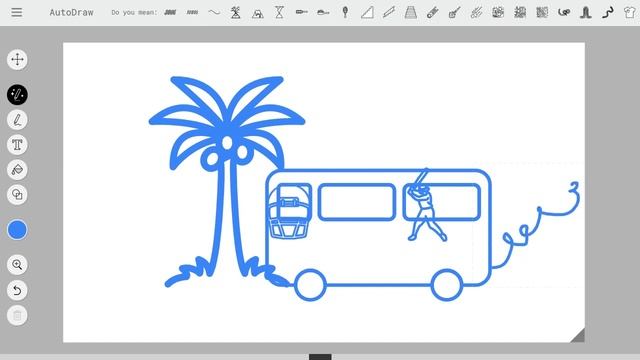This screenshot has height=360, width=640.
Task: Choose the mountain cave suggestion
Action: coord(258,13)
